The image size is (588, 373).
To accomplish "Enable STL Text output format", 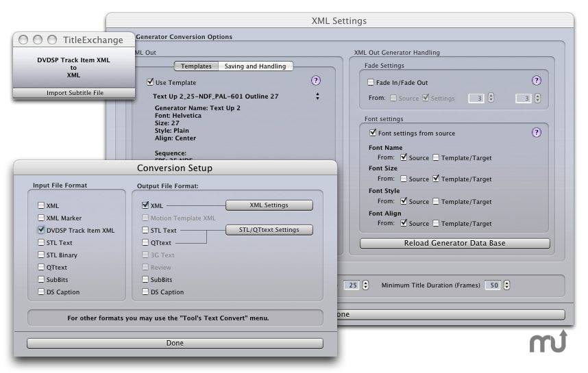I will click(x=145, y=230).
